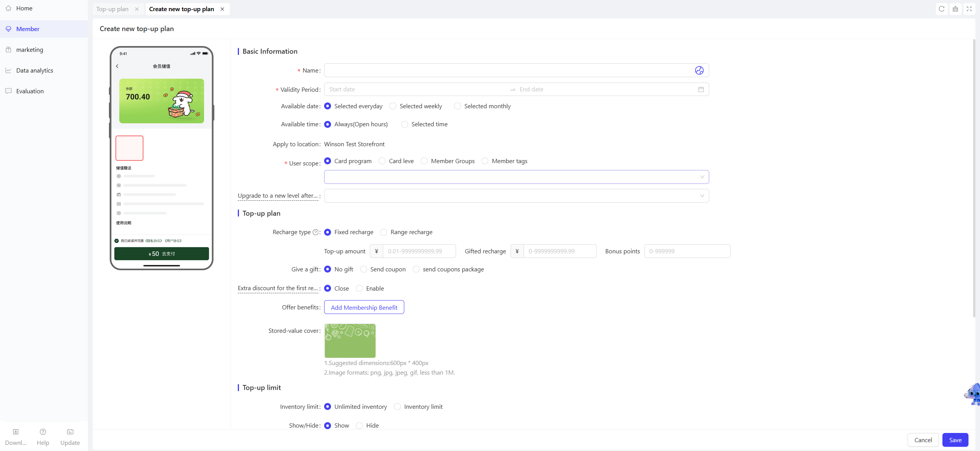Click the Update icon in sidebar footer
The width and height of the screenshot is (980, 451).
(x=70, y=432)
